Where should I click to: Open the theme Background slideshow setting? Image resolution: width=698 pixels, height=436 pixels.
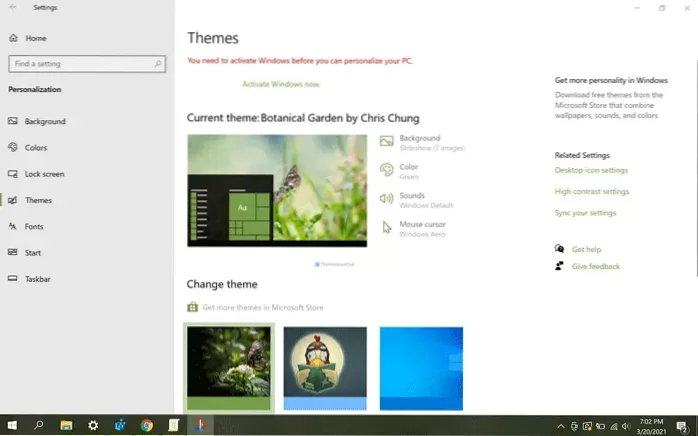pos(419,142)
